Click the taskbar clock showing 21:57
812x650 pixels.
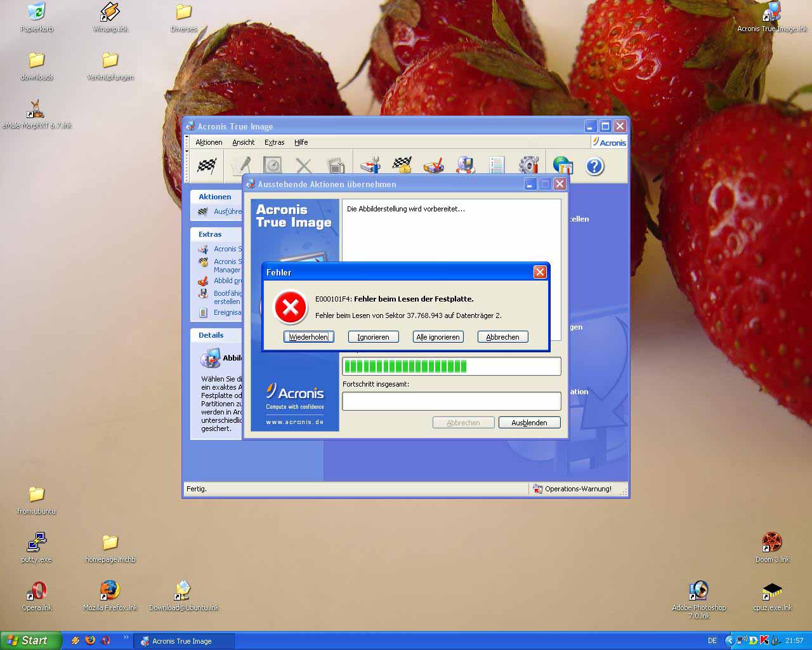coord(794,640)
